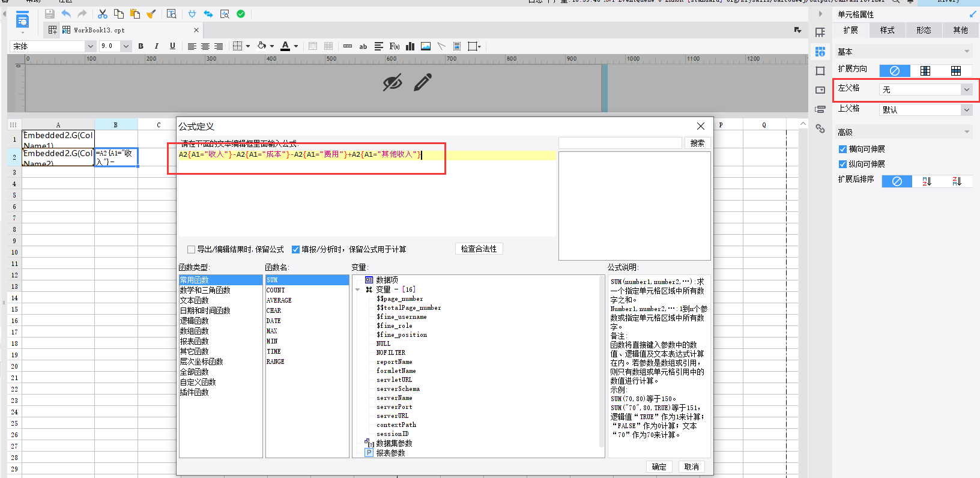This screenshot has height=478, width=980.
Task: Select COUNT in function names
Action: click(x=276, y=290)
